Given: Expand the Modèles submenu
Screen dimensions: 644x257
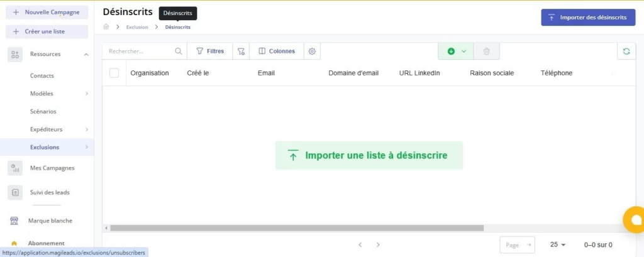Looking at the screenshot, I should (x=87, y=94).
